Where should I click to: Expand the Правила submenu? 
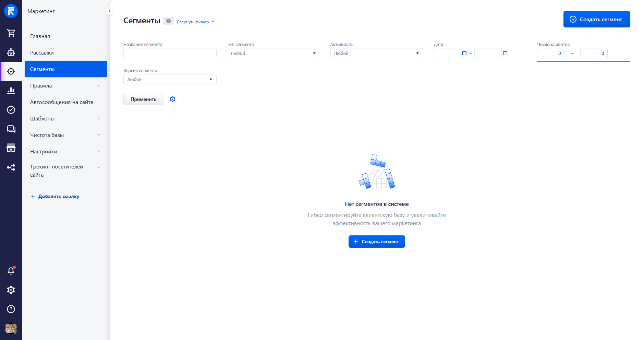point(65,86)
